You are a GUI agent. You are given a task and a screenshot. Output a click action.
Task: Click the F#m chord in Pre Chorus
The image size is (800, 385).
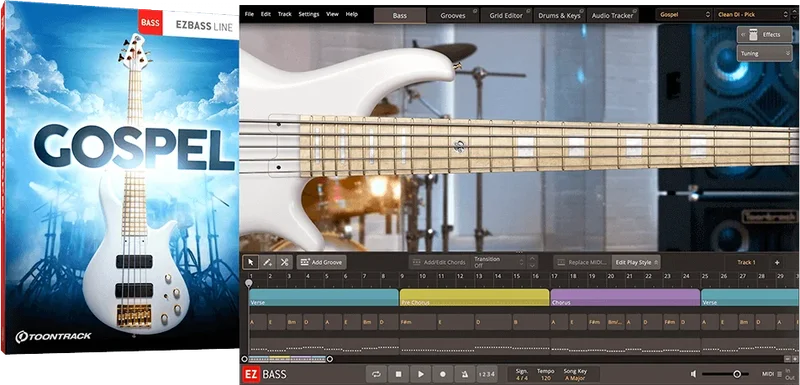point(418,322)
